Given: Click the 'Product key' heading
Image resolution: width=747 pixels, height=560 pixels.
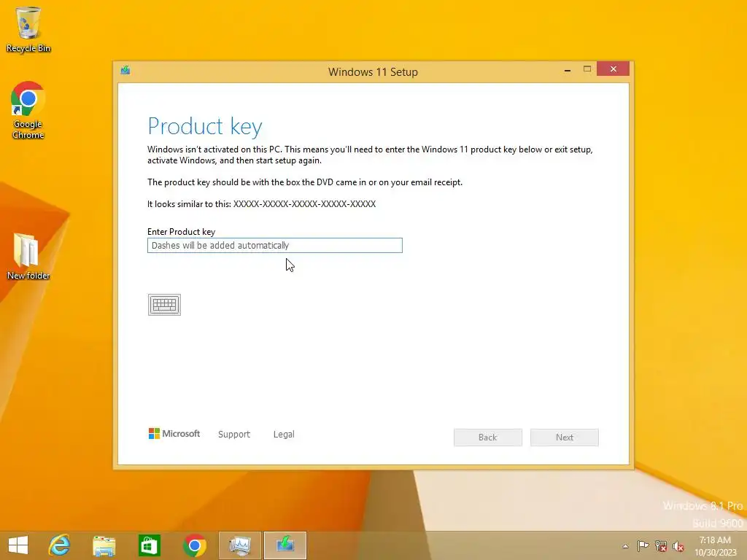Looking at the screenshot, I should 205,127.
